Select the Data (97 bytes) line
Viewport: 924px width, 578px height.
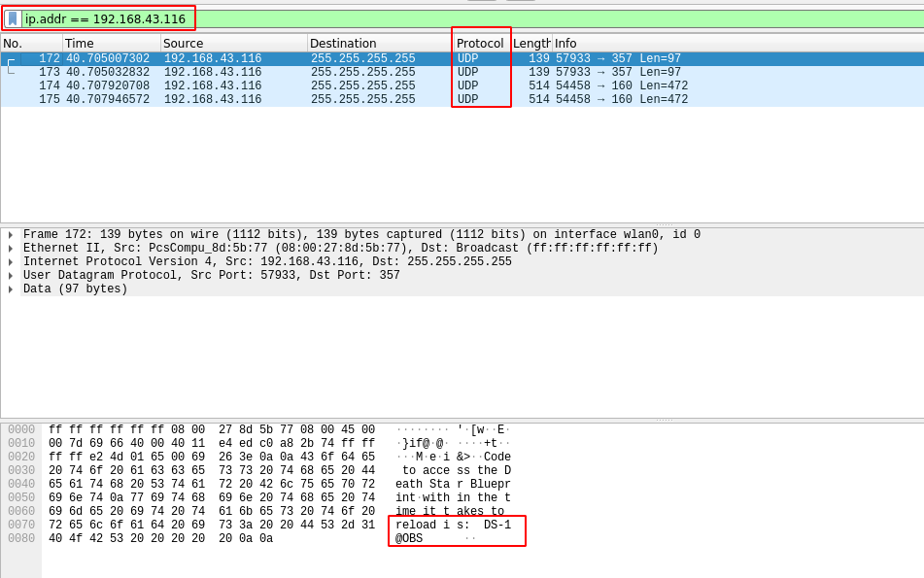[x=76, y=289]
